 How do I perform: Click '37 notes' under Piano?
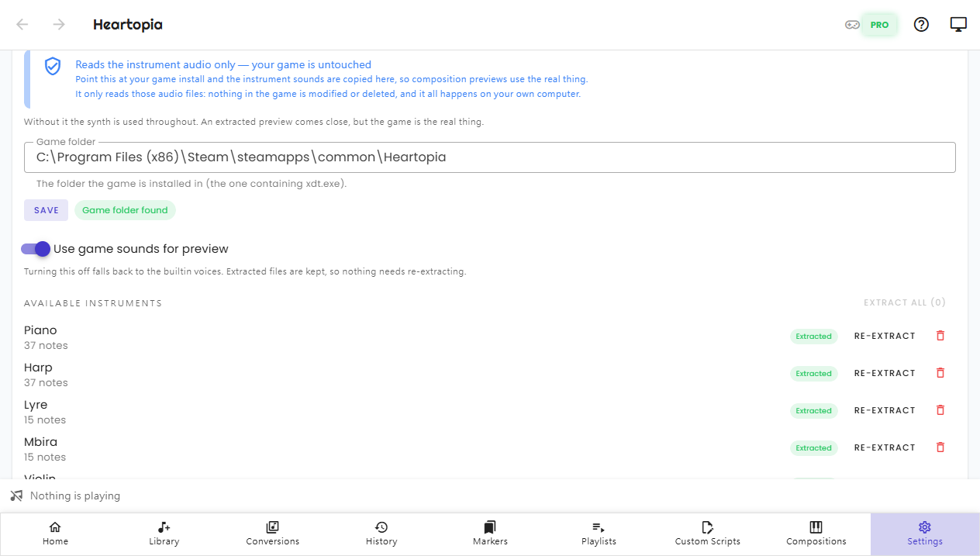point(46,346)
